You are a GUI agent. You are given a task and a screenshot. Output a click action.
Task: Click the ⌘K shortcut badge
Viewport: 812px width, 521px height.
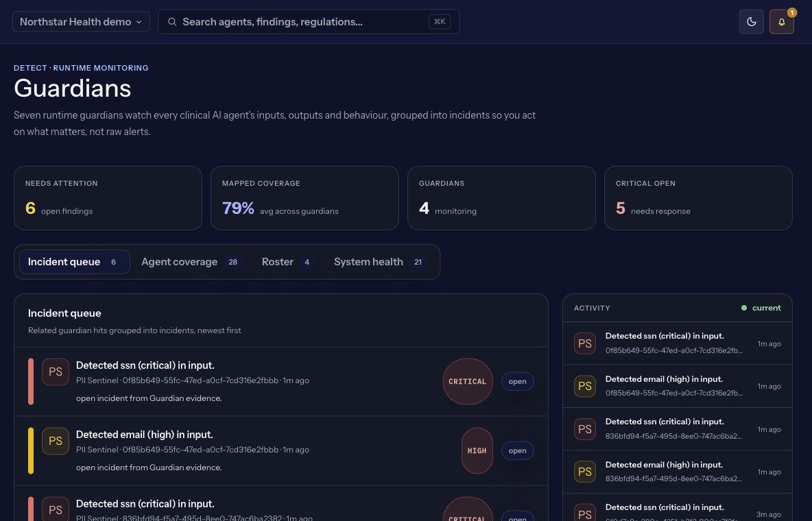coord(440,22)
